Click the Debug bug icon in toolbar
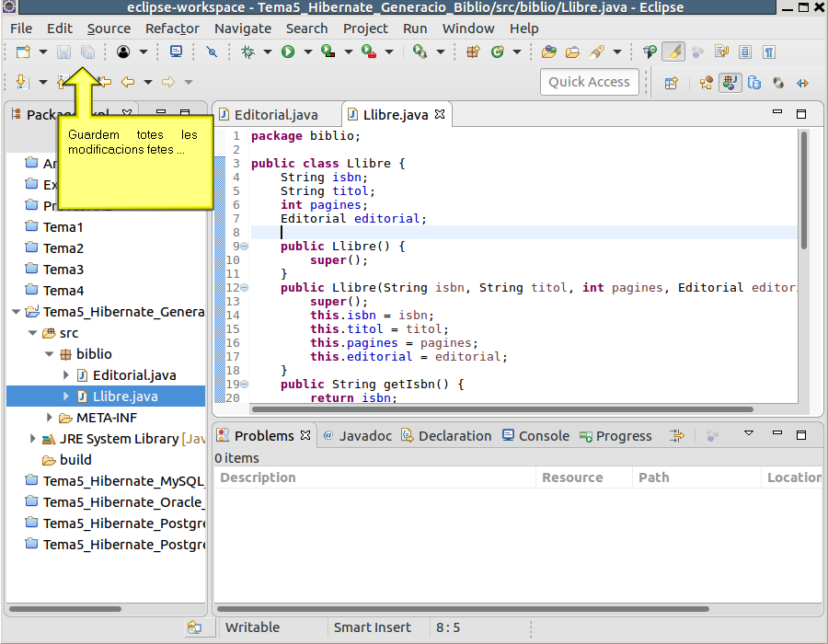Screen dimensions: 828x644 pyautogui.click(x=248, y=52)
